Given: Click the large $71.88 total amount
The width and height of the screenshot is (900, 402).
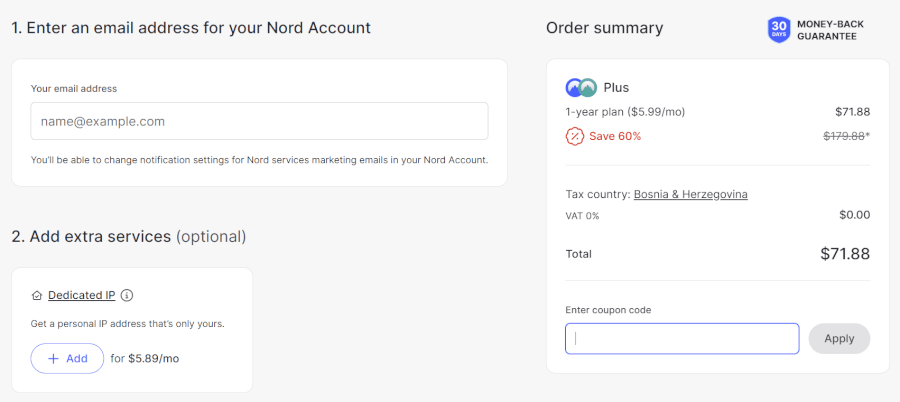Looking at the screenshot, I should point(844,254).
